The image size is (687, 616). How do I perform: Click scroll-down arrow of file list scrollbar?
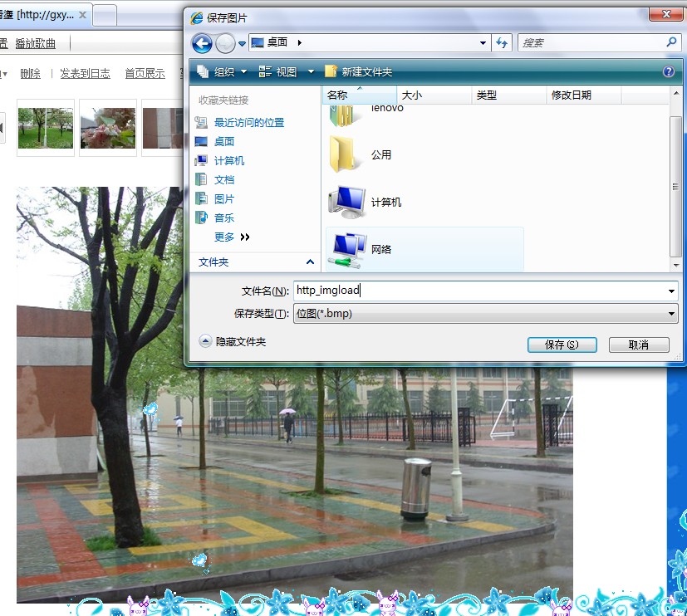(675, 266)
